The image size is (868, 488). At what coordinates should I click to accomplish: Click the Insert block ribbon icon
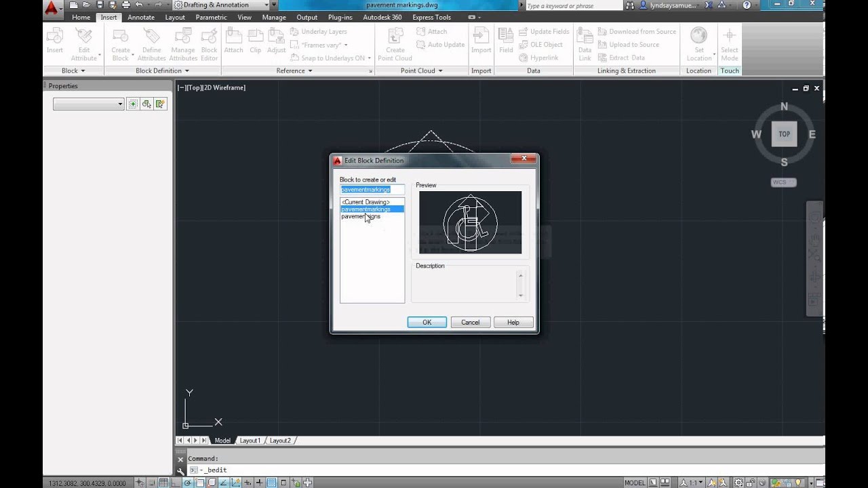55,41
